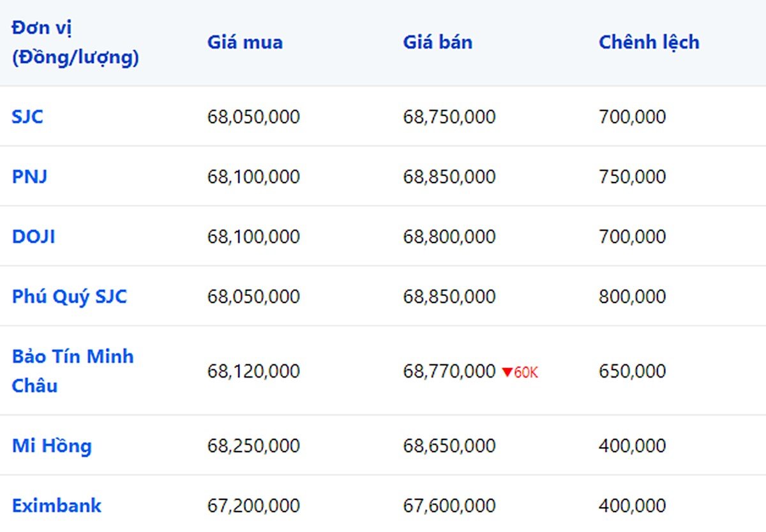
Task: Open the Mi Hồng link
Action: 52,446
